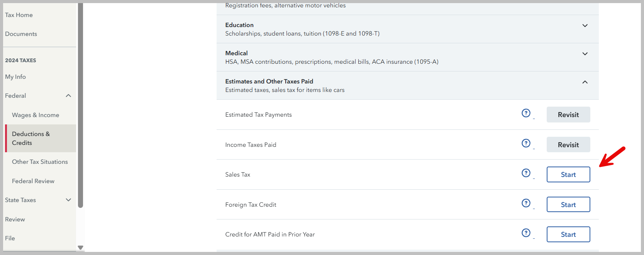This screenshot has width=644, height=255.
Task: Expand the State Taxes sidebar chevron
Action: pos(68,200)
